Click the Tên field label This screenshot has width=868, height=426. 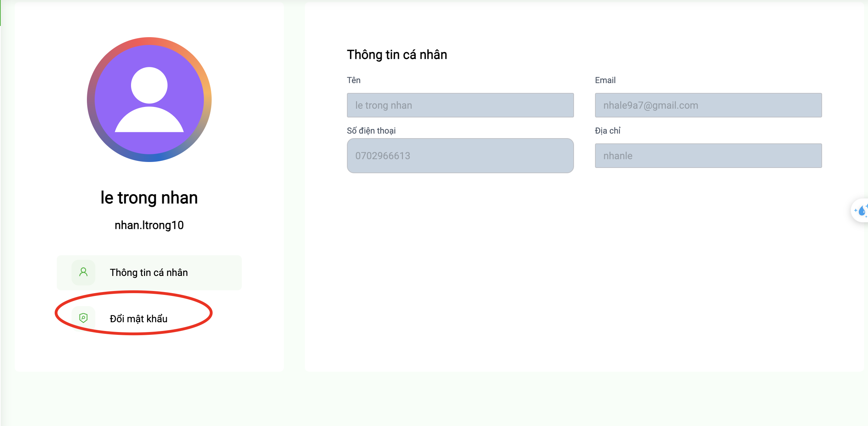[x=354, y=80]
